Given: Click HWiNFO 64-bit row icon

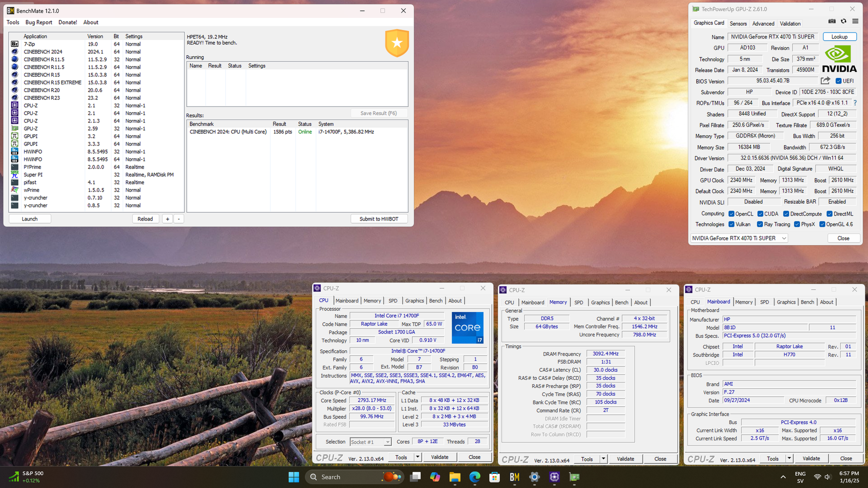Looking at the screenshot, I should point(15,159).
